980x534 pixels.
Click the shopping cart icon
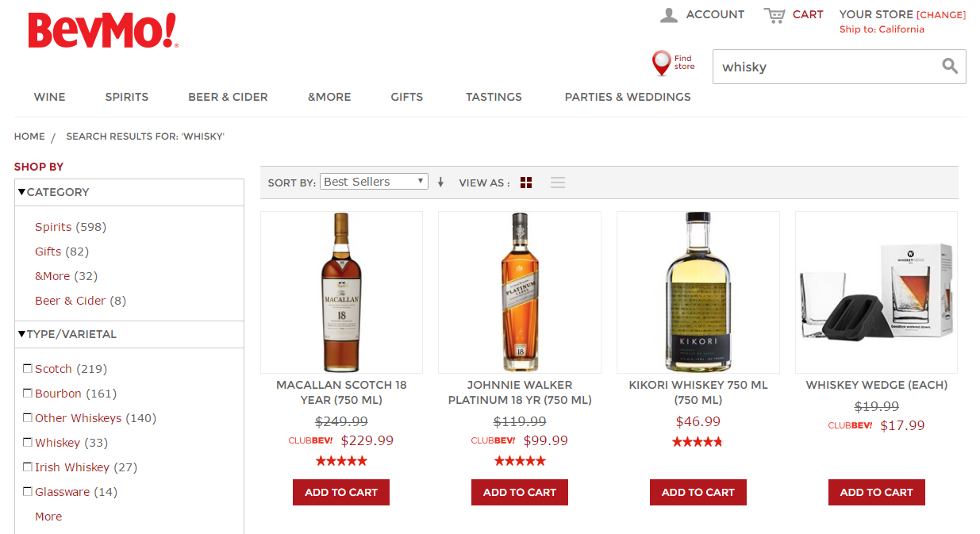[x=774, y=15]
